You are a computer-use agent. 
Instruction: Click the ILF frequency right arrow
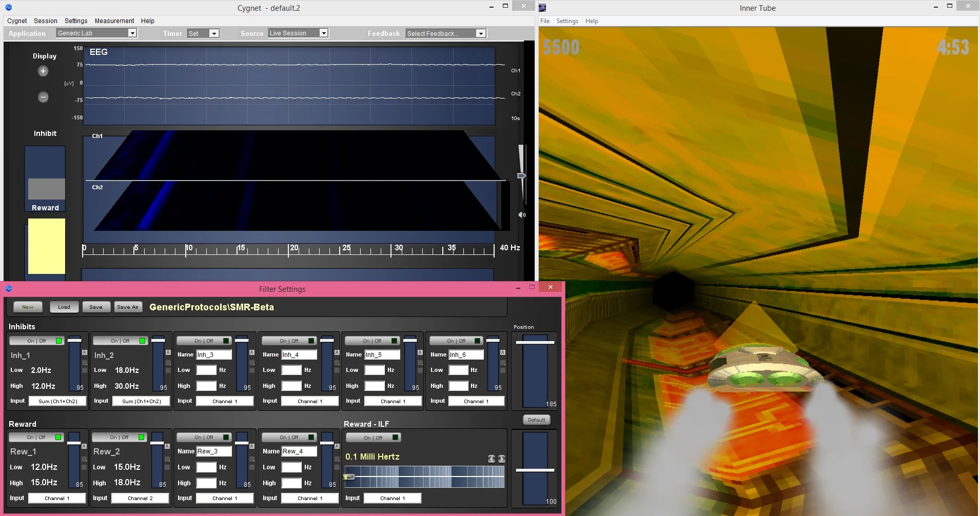click(x=501, y=459)
